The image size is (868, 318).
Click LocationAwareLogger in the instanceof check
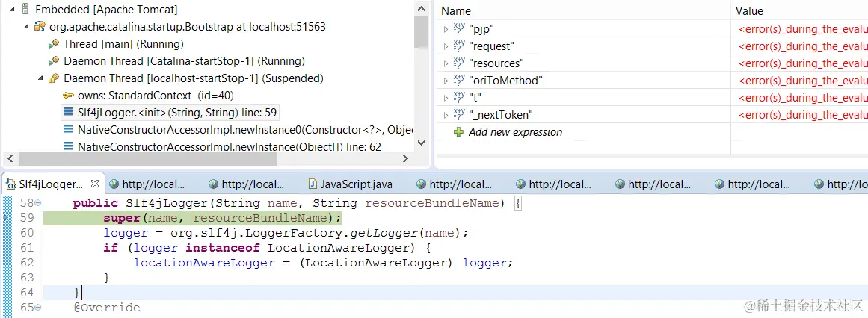click(x=339, y=248)
